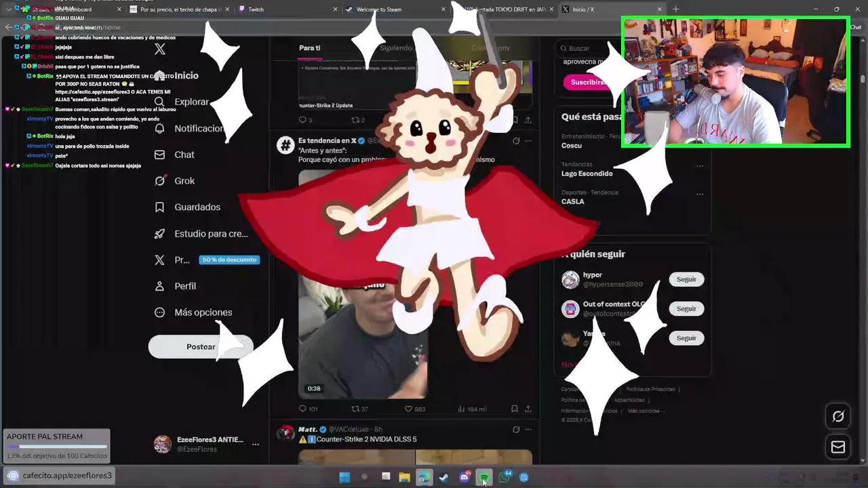
Task: Open Estudio para creadores rocket item
Action: click(201, 234)
